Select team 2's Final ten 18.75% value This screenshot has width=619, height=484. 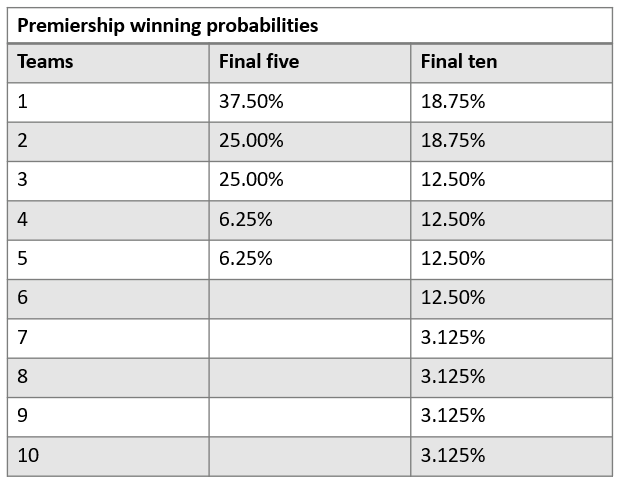(x=453, y=141)
